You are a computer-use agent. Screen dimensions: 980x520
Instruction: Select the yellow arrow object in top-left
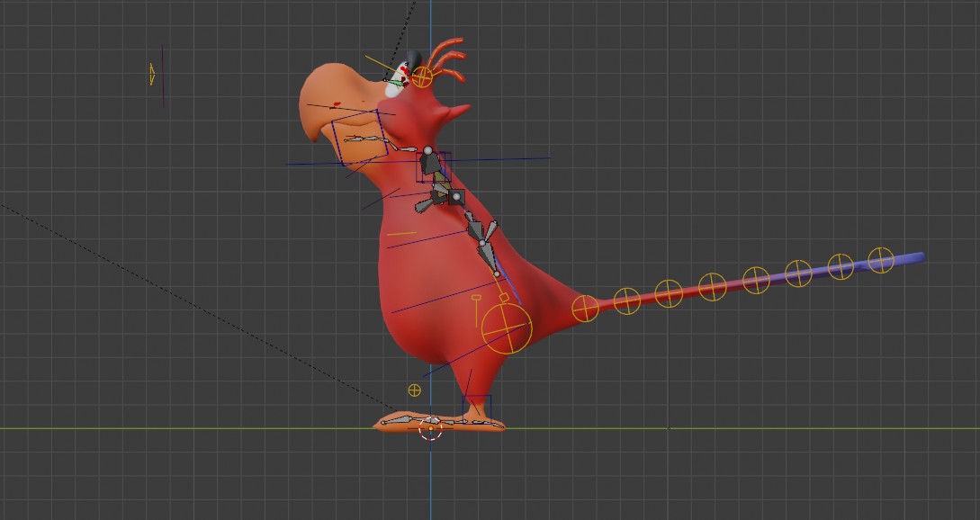pyautogui.click(x=152, y=74)
